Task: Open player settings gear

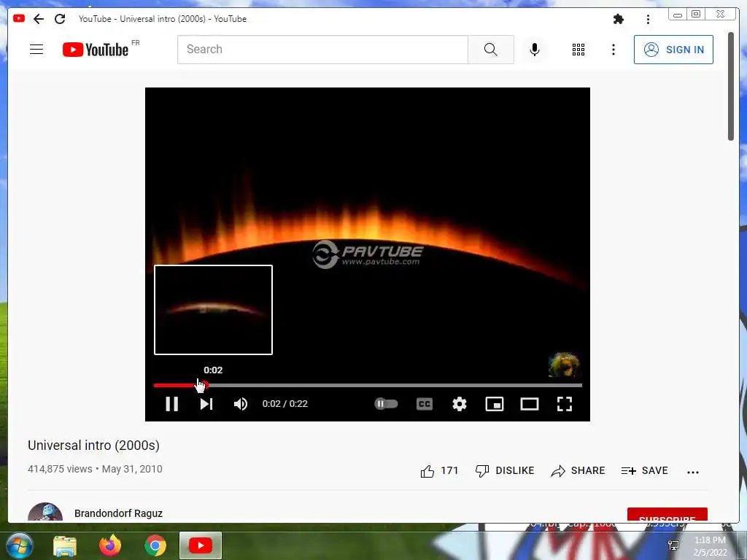Action: click(x=460, y=404)
